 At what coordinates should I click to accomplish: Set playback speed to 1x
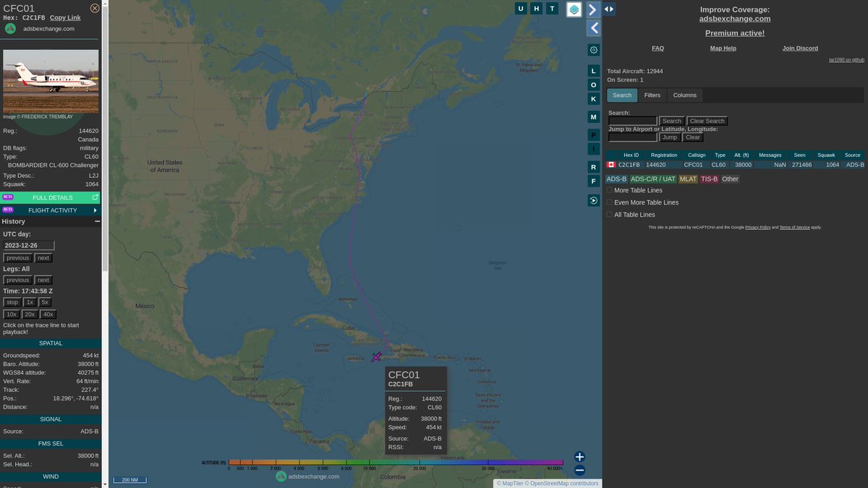30,302
